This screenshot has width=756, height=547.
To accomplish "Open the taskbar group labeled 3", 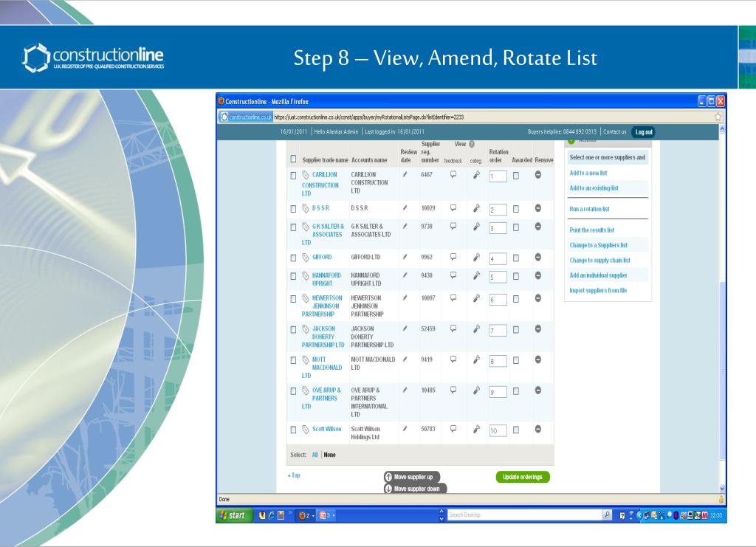I will click(327, 515).
